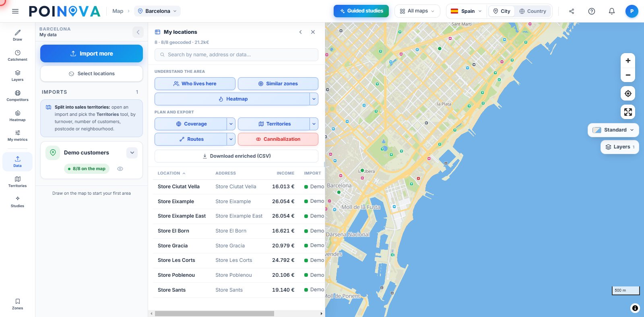The image size is (644, 317).
Task: Open the Heatmap options dropdown arrow
Action: [x=314, y=99]
